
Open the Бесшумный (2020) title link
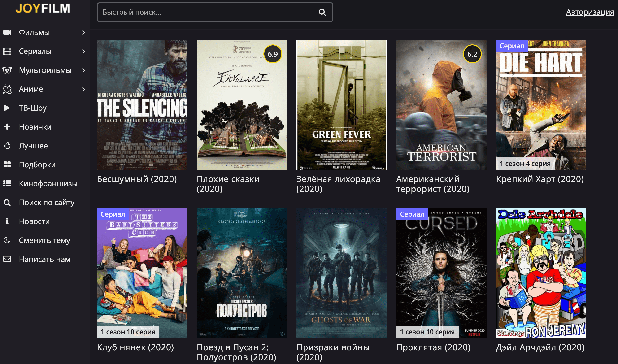point(137,179)
